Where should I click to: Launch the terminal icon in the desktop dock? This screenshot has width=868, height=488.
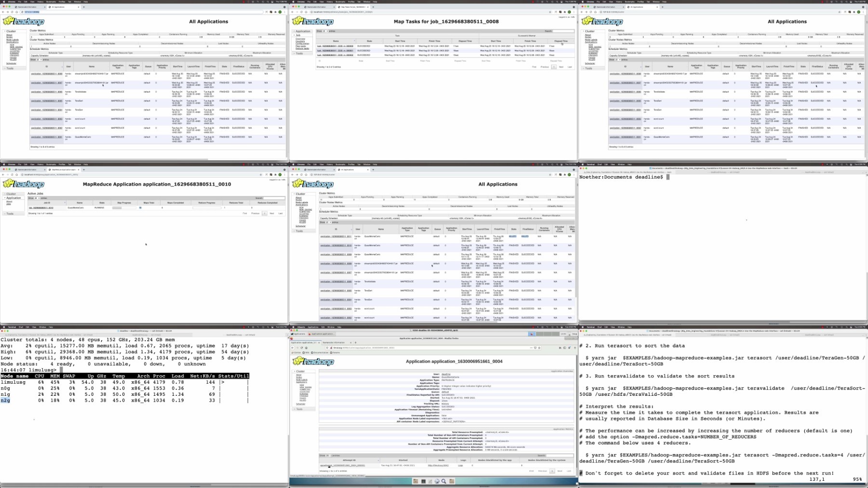coord(423,481)
